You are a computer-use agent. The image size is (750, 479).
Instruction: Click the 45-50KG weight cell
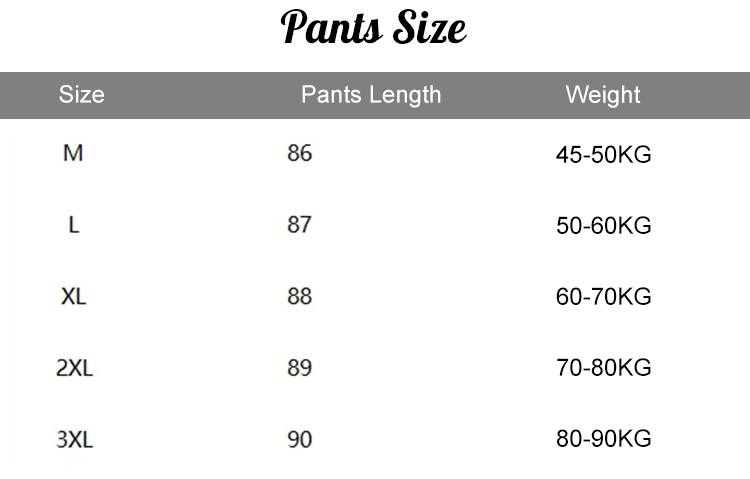pyautogui.click(x=603, y=155)
